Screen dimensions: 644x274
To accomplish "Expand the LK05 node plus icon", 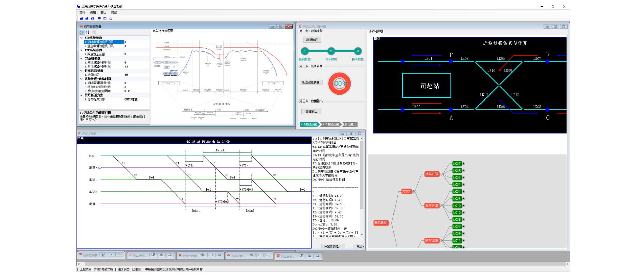I will tap(464, 171).
